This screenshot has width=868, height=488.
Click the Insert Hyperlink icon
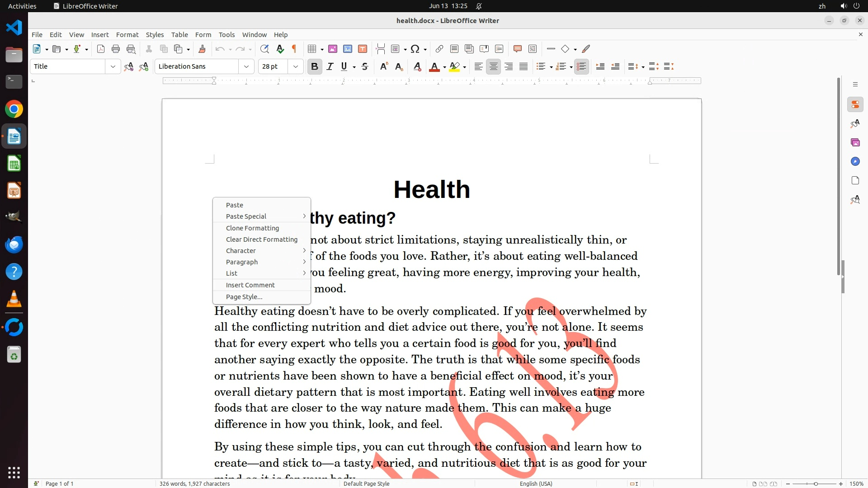(x=439, y=49)
